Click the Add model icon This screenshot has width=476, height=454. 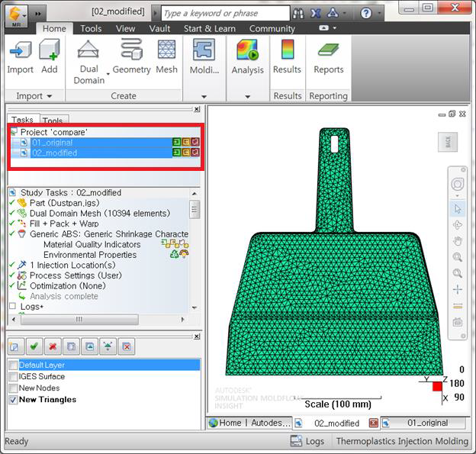click(x=49, y=50)
